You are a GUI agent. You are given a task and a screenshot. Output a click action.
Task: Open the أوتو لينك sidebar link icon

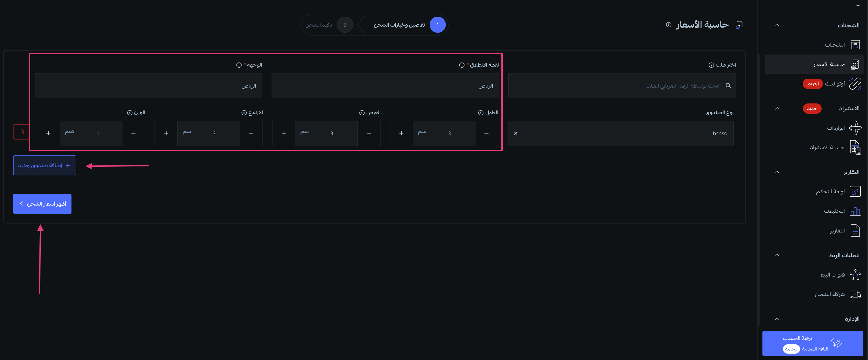(855, 83)
